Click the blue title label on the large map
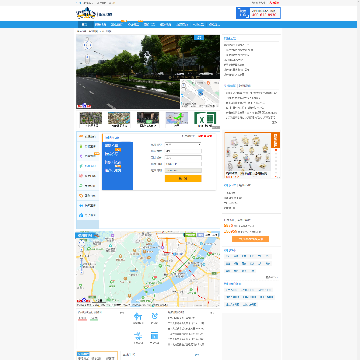 click(85, 236)
